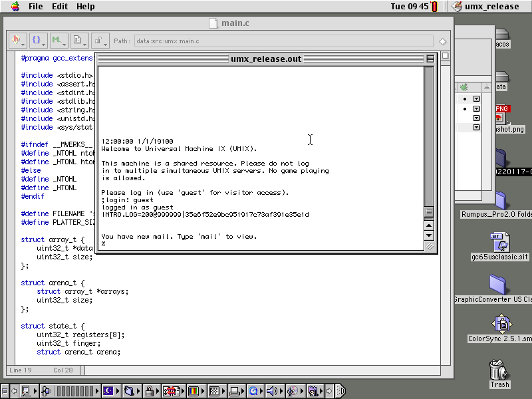This screenshot has width=532, height=399.
Task: Open the Edit menu
Action: [60, 7]
